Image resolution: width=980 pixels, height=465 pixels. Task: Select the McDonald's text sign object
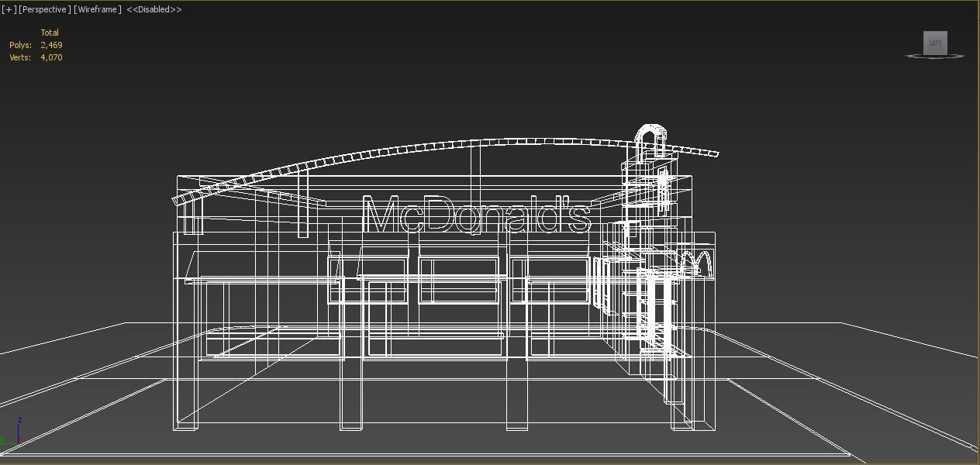point(476,214)
